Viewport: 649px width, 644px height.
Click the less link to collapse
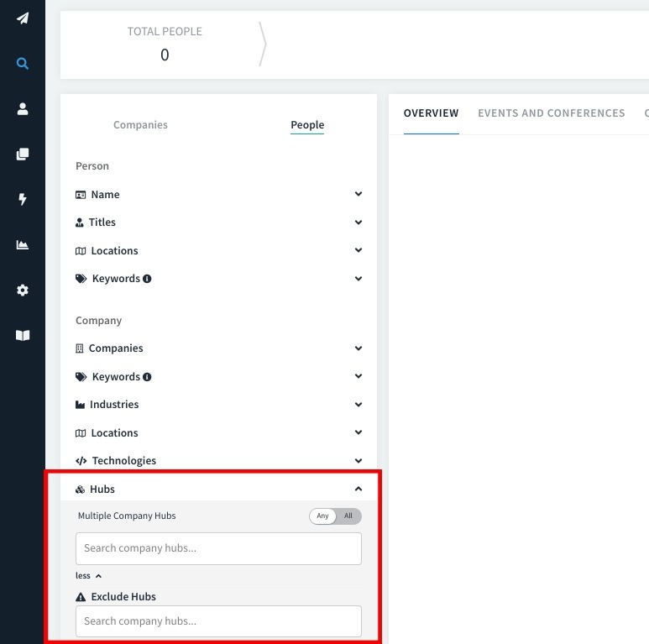click(88, 576)
